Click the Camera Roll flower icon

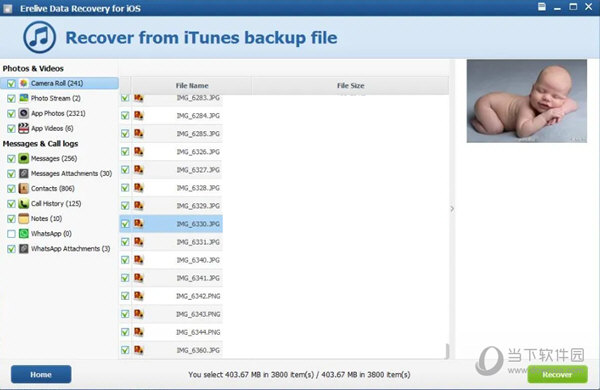pos(24,83)
